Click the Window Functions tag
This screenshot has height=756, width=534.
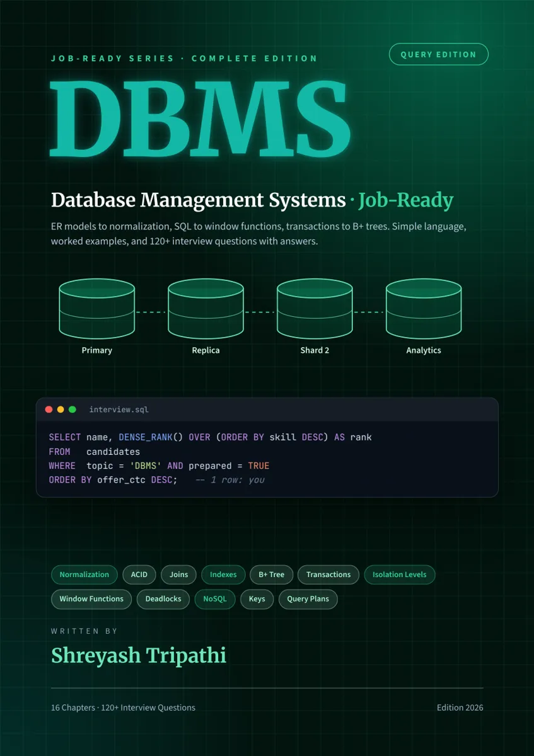click(91, 599)
